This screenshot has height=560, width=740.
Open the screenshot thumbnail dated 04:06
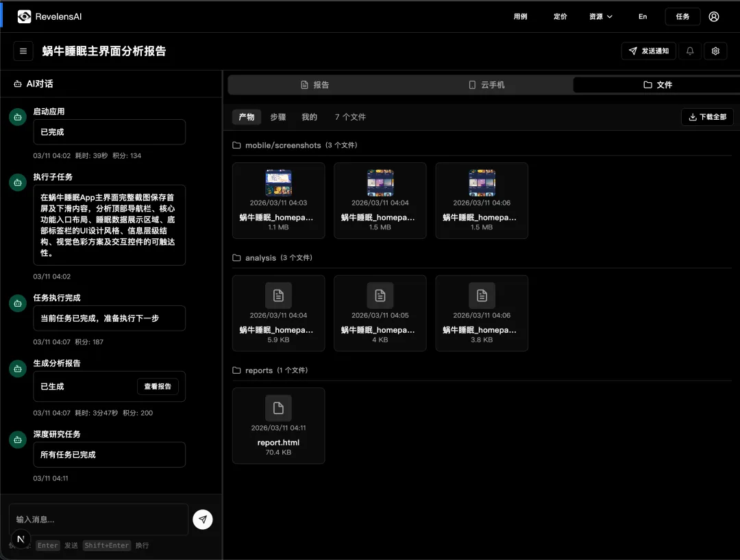coord(482,182)
